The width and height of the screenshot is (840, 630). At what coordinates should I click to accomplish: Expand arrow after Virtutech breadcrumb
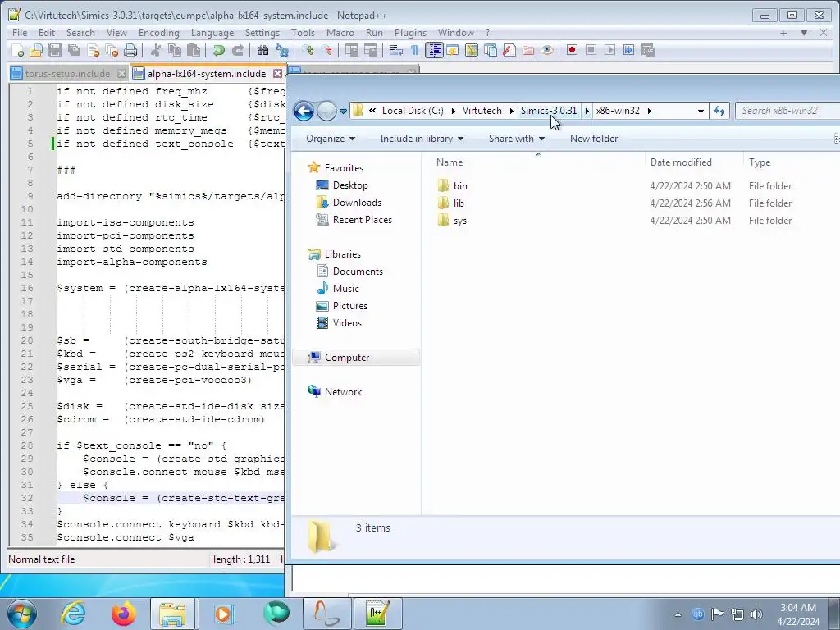click(x=512, y=111)
